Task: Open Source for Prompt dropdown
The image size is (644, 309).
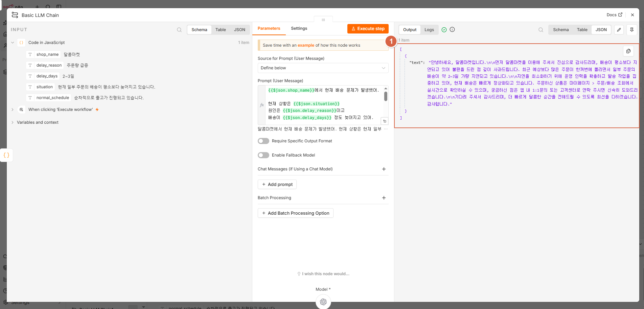Action: coord(323,68)
